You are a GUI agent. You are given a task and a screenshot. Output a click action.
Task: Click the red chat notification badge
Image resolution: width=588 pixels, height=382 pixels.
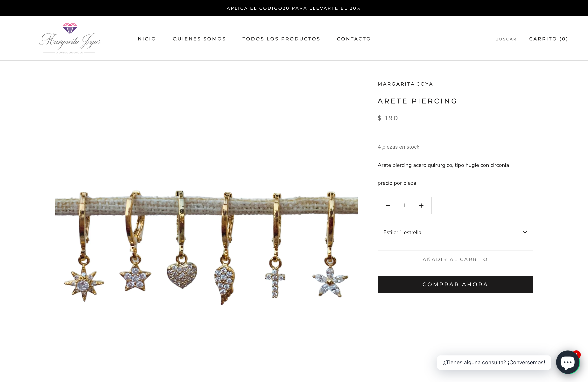[x=577, y=354]
